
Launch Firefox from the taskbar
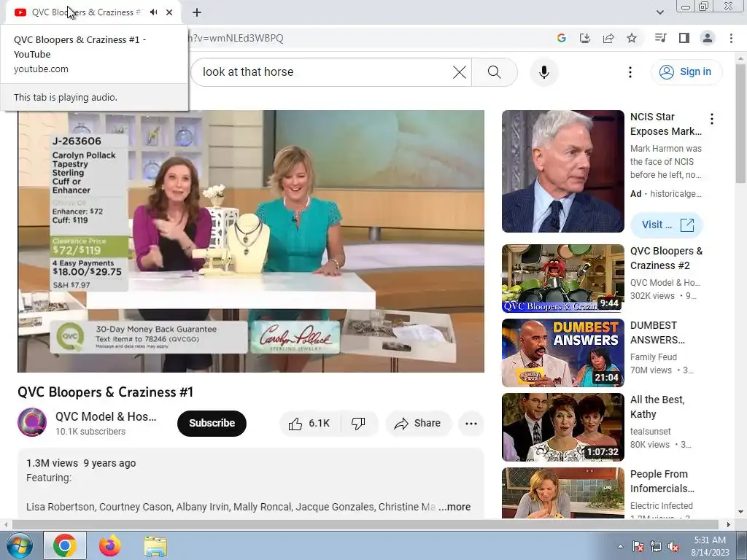coord(109,545)
